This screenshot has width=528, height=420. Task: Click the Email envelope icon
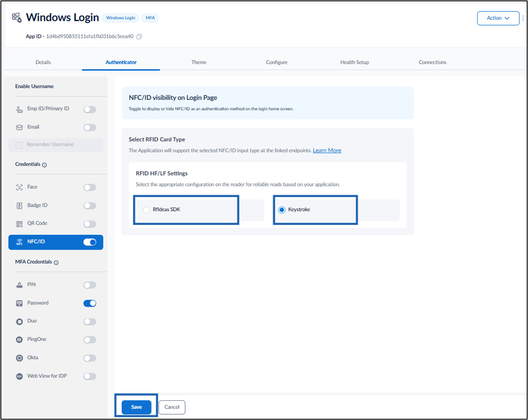click(x=19, y=127)
